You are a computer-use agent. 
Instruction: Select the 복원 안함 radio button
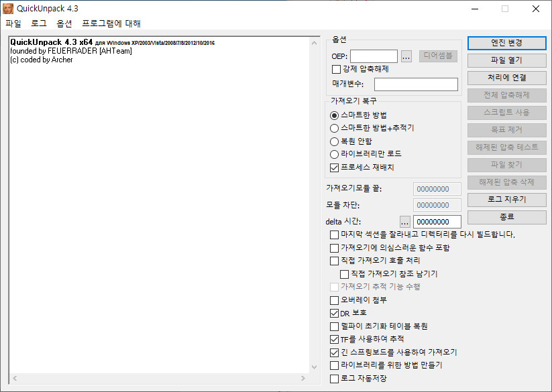(334, 141)
